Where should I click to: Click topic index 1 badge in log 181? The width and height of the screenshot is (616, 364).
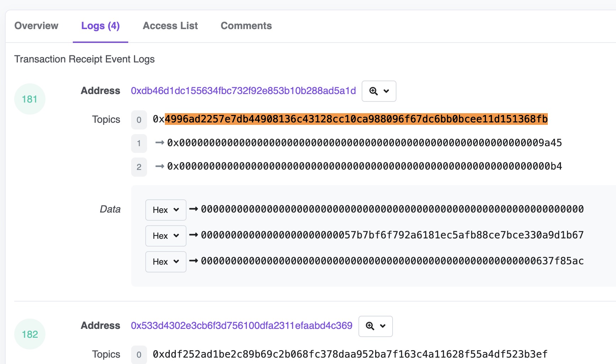tap(139, 143)
